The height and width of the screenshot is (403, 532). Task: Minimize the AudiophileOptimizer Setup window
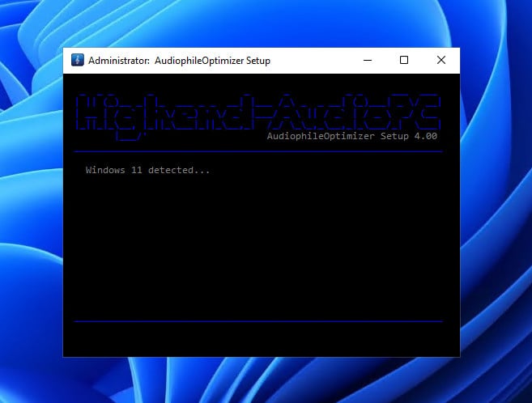pos(368,61)
